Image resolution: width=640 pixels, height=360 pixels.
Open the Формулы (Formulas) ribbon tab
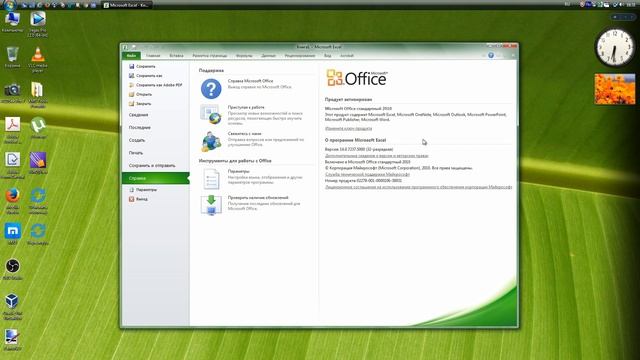point(244,56)
